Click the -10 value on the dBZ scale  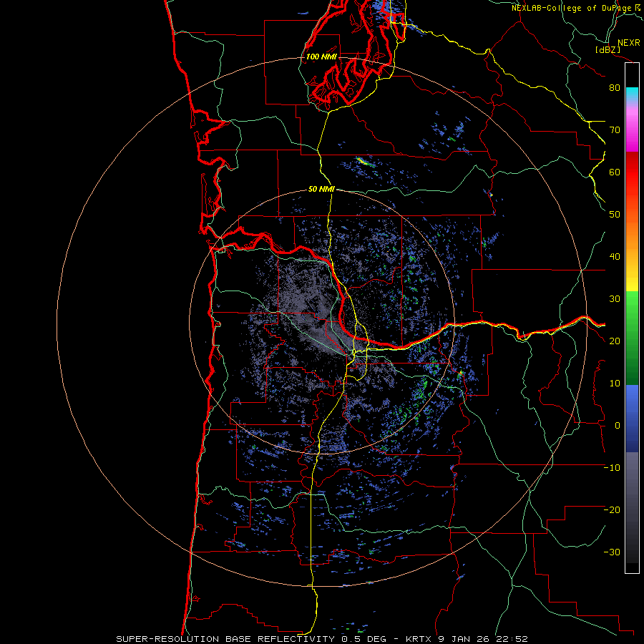click(x=612, y=468)
